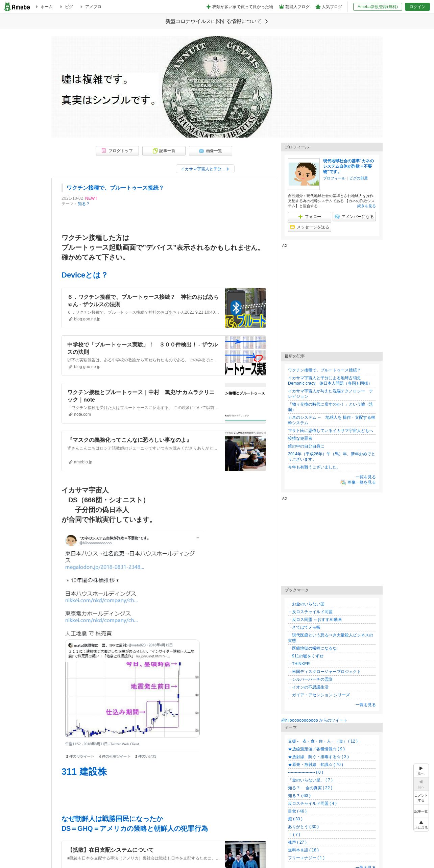Open the プロフィール link under the name
Image resolution: width=434 pixels, height=868 pixels.
[334, 178]
